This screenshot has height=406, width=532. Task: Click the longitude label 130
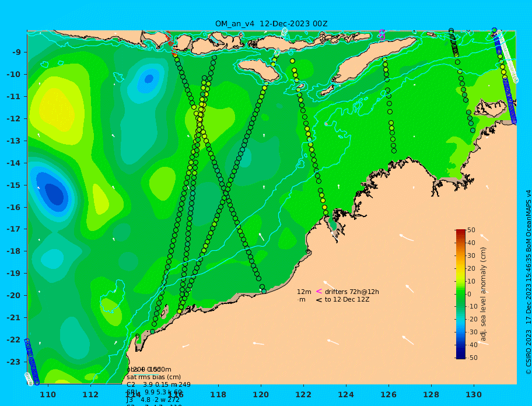[x=474, y=394]
